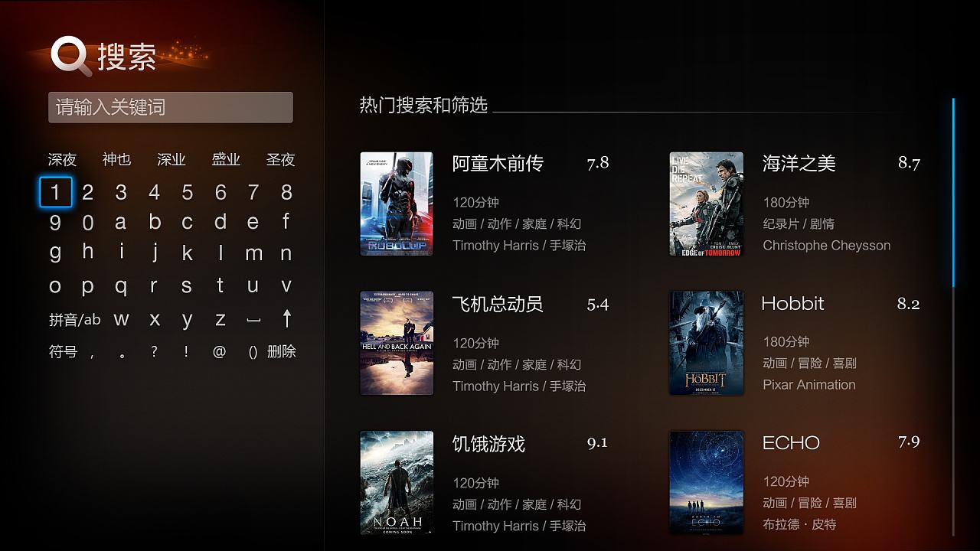Open the Hobbit movie poster
Screen dimensions: 980x551
pos(706,343)
